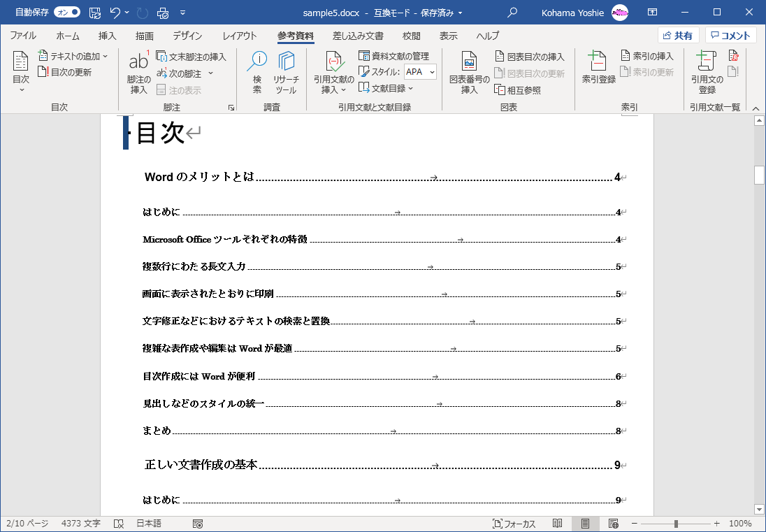Click the zoom slider handle
Image resolution: width=766 pixels, height=532 pixels.
[x=676, y=524]
